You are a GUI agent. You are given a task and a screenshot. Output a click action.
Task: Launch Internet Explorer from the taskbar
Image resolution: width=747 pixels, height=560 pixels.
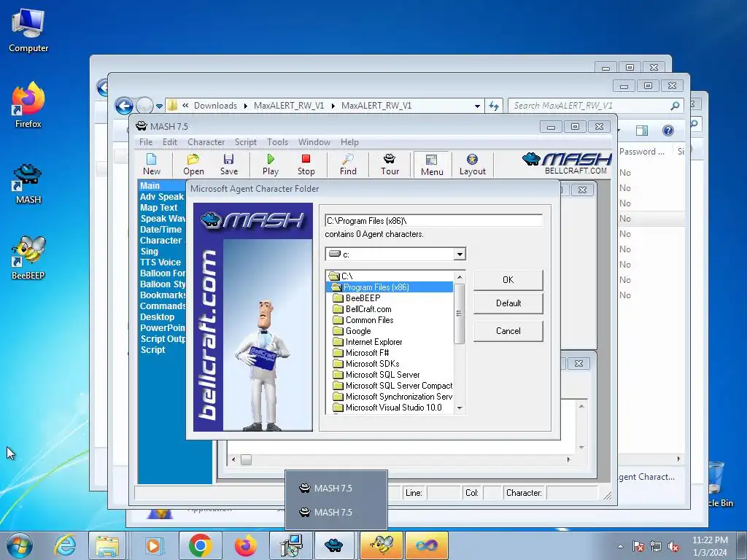coord(65,545)
